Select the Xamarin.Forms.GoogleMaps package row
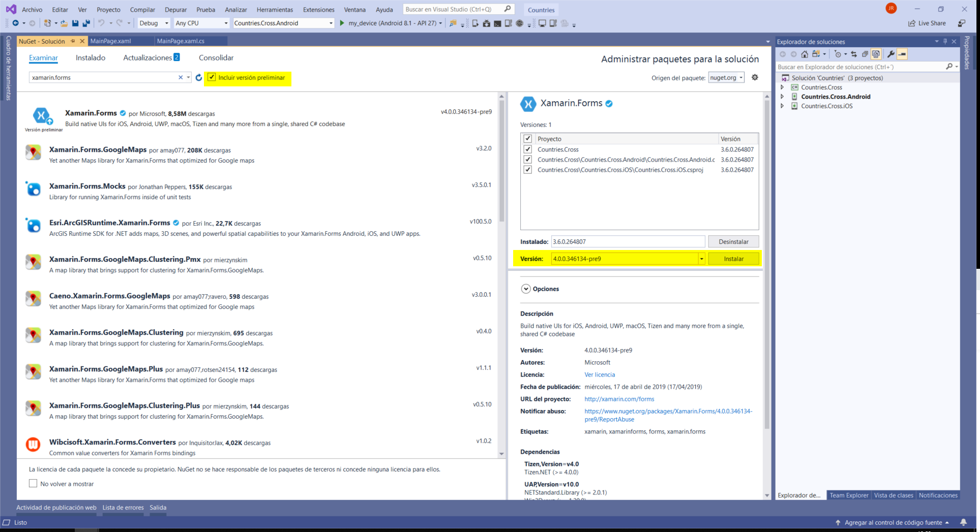The image size is (980, 532). pos(259,155)
